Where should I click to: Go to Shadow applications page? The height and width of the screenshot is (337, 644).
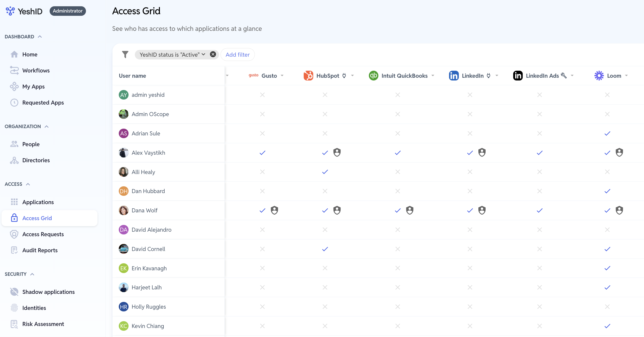click(x=48, y=292)
